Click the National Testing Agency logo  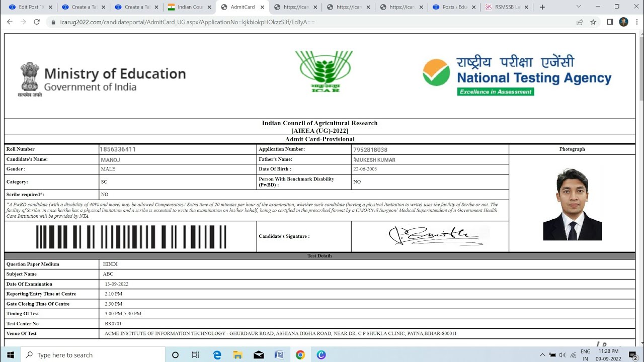517,75
